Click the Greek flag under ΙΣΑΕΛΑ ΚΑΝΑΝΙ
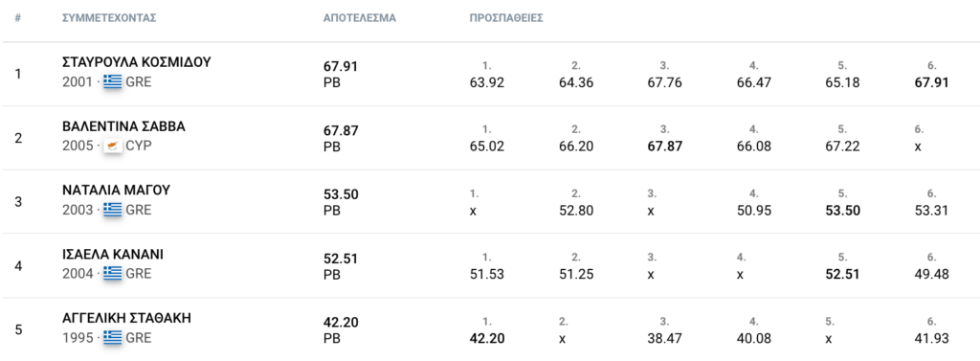This screenshot has height=361, width=980. 113,274
